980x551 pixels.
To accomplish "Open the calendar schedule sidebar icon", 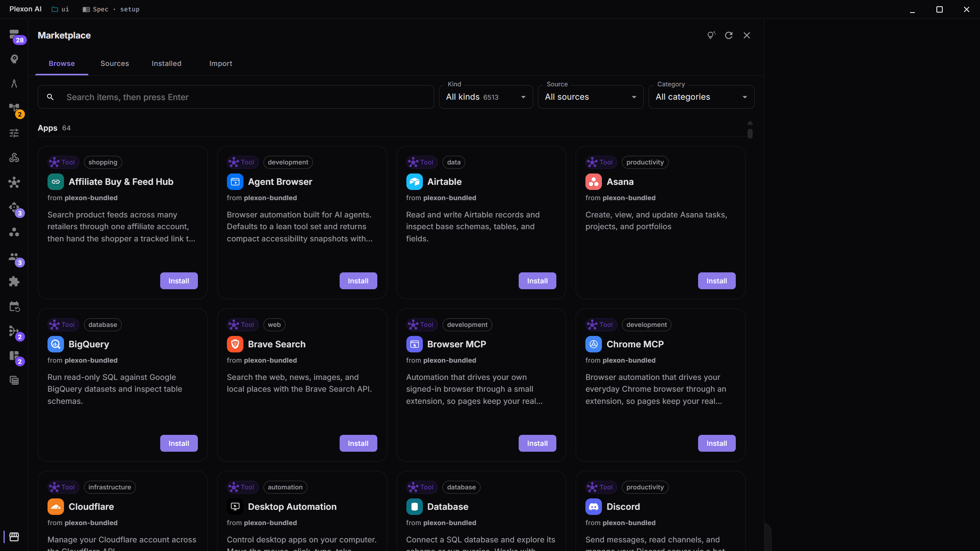I will [x=14, y=307].
